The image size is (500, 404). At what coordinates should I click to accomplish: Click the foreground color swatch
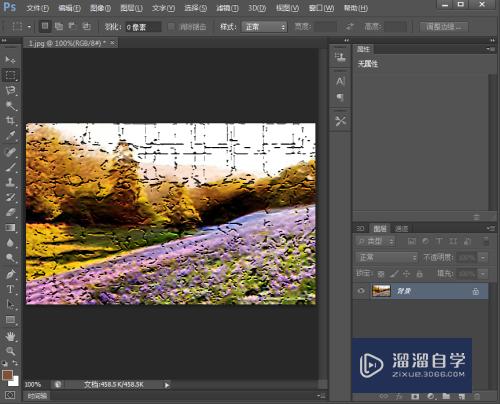click(x=7, y=375)
